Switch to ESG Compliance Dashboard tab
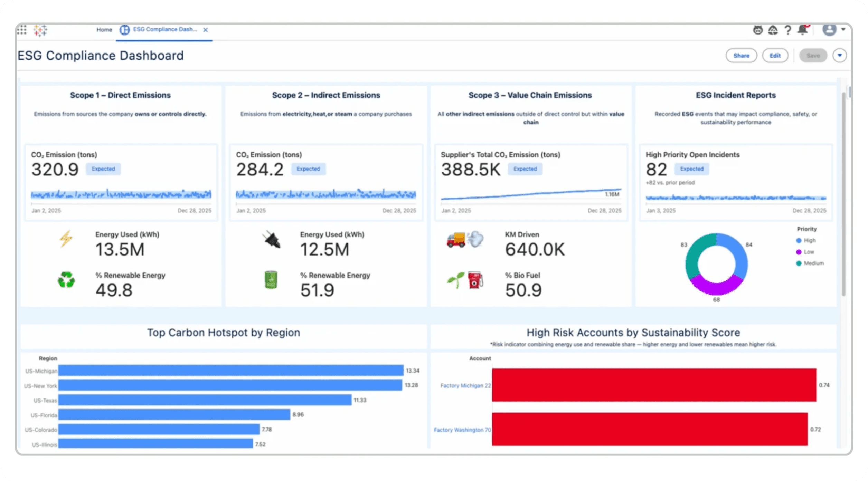The width and height of the screenshot is (868, 481). click(165, 30)
